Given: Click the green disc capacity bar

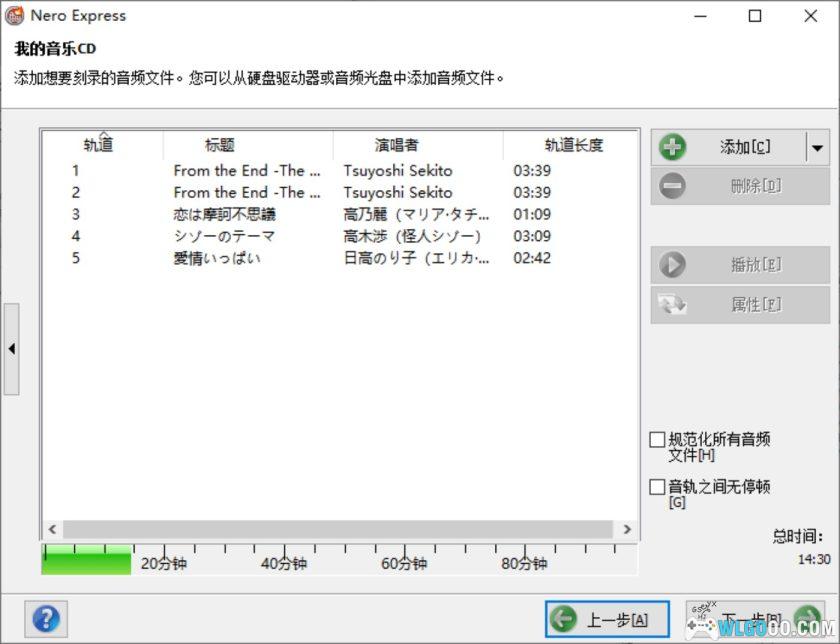Looking at the screenshot, I should pyautogui.click(x=85, y=561).
